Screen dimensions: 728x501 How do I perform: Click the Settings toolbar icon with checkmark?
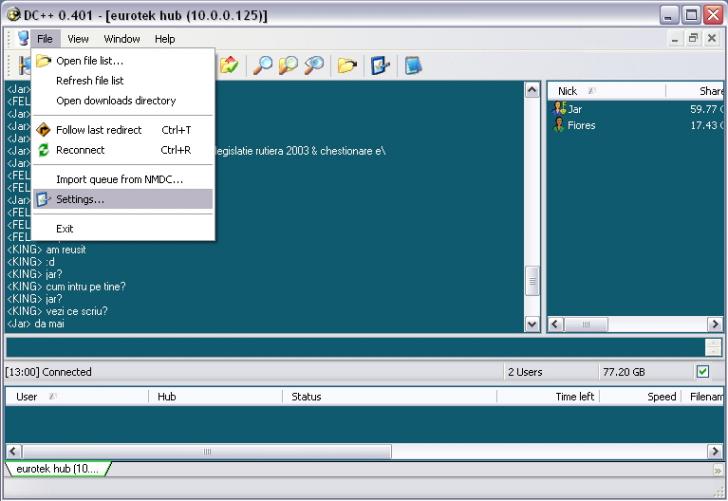coord(380,66)
